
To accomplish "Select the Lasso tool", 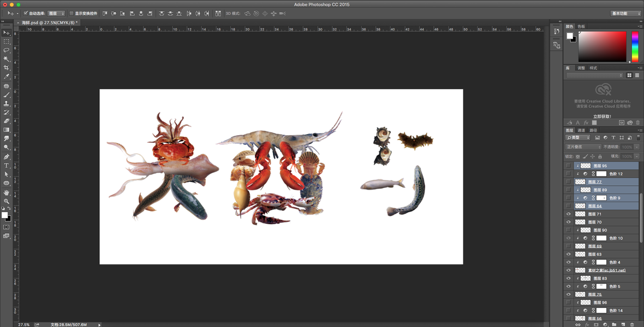I will click(7, 50).
